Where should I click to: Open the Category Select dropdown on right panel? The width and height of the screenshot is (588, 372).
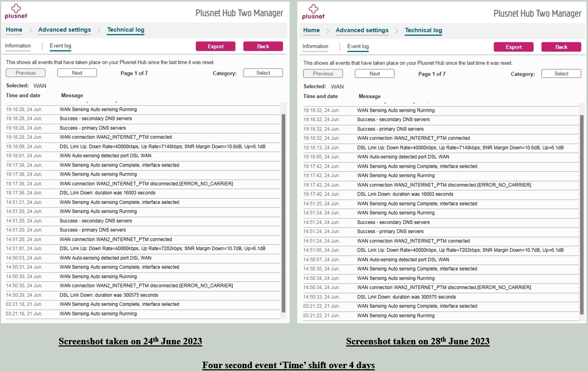561,73
